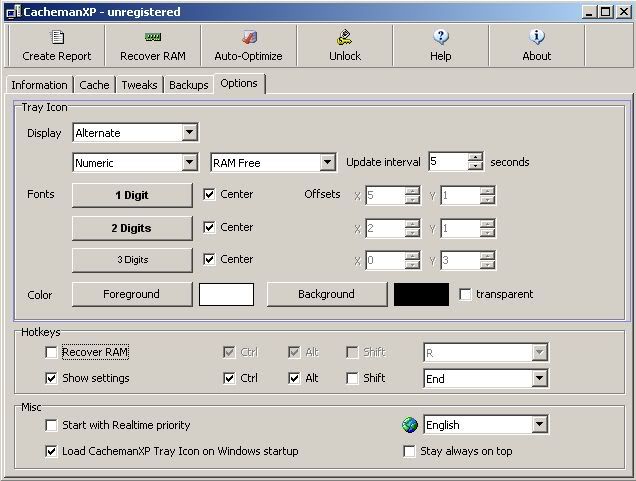Image resolution: width=636 pixels, height=481 pixels.
Task: Click the Foreground color button
Action: tap(131, 294)
